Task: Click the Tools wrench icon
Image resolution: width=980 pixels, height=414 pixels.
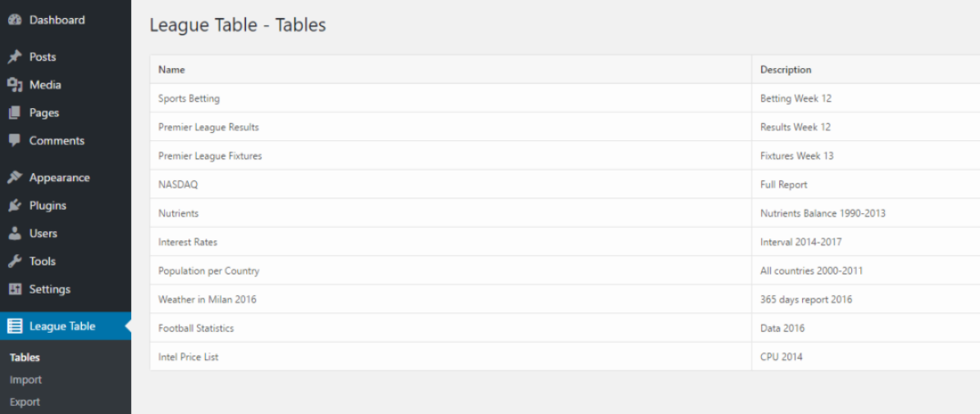Action: click(14, 262)
